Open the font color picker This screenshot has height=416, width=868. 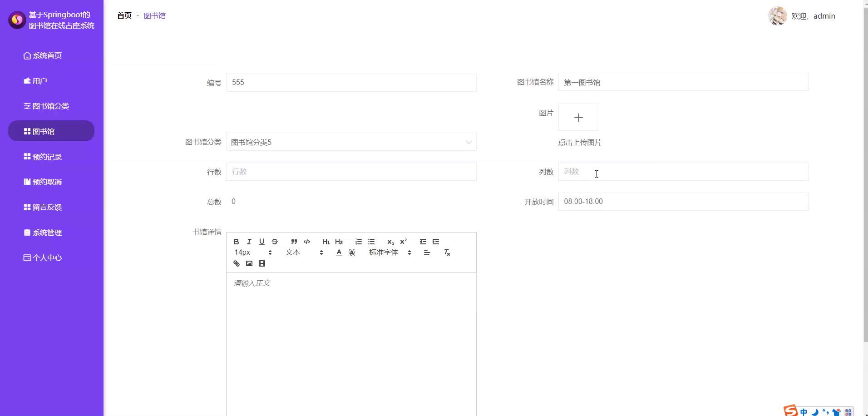339,253
